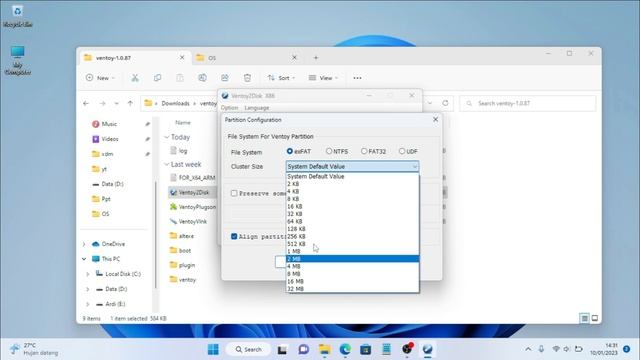The height and width of the screenshot is (360, 640).
Task: Collapse the Last week file group
Action: 167,164
